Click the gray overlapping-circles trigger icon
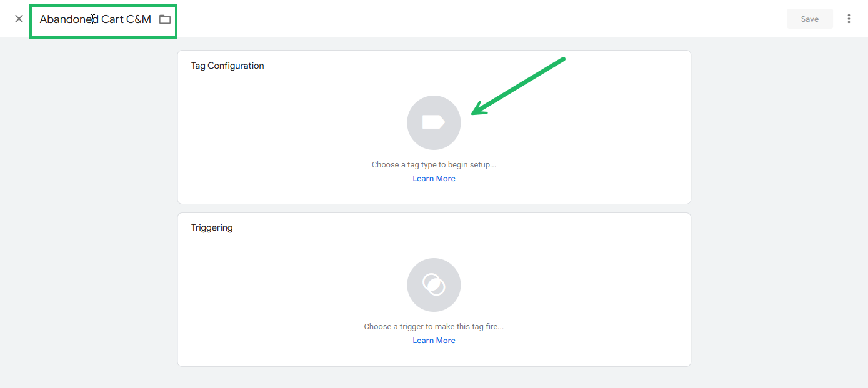The width and height of the screenshot is (868, 388). [x=434, y=285]
